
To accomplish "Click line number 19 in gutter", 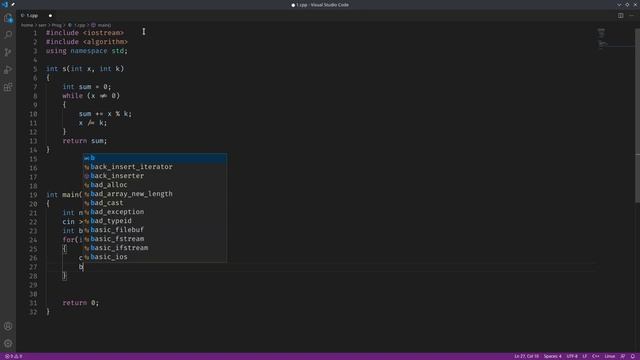I will click(x=33, y=195).
